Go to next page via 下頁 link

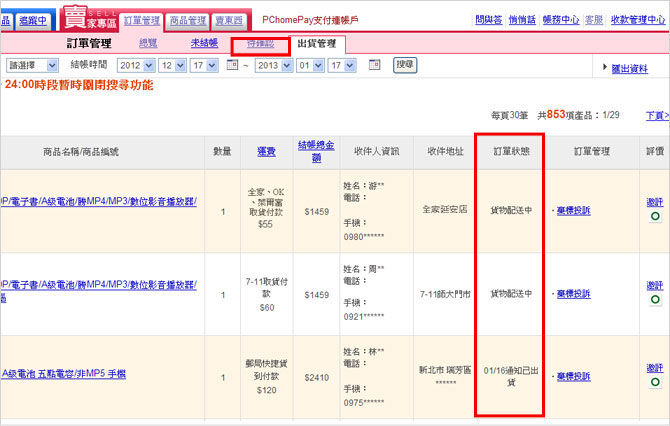point(656,116)
